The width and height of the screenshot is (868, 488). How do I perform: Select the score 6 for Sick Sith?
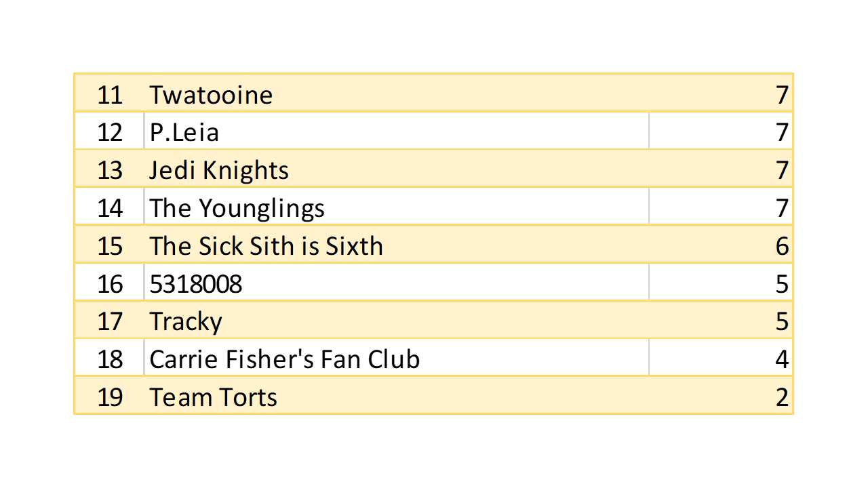click(x=782, y=245)
